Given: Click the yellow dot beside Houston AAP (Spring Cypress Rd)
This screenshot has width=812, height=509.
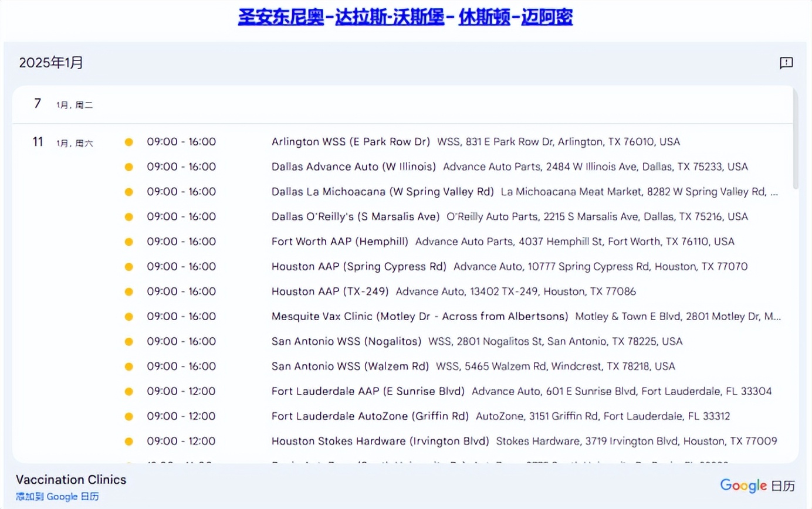Looking at the screenshot, I should [129, 267].
